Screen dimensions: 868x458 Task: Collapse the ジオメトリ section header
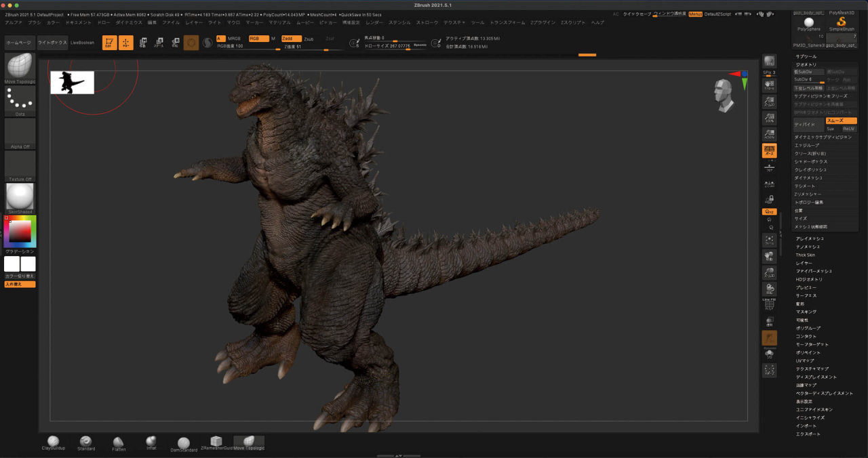point(826,64)
